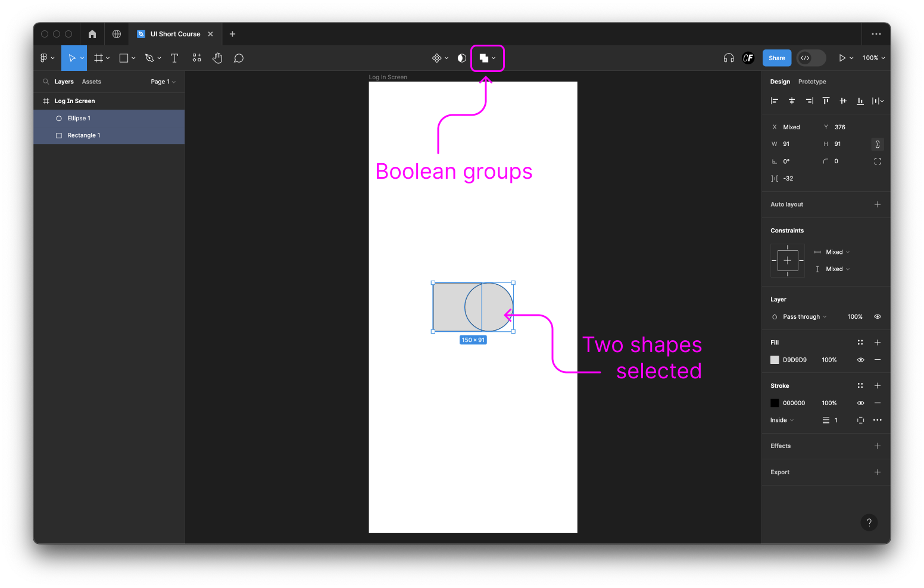924x588 pixels.
Task: Click the Use as mask icon
Action: pos(461,58)
